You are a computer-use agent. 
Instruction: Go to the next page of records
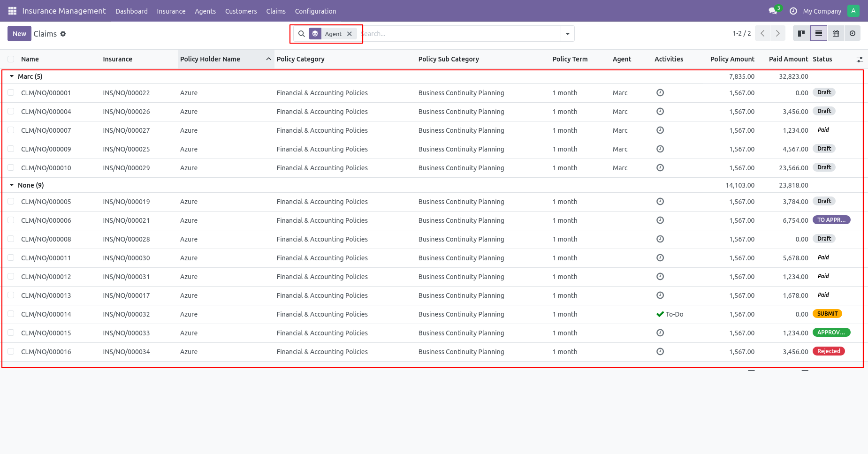click(x=778, y=33)
